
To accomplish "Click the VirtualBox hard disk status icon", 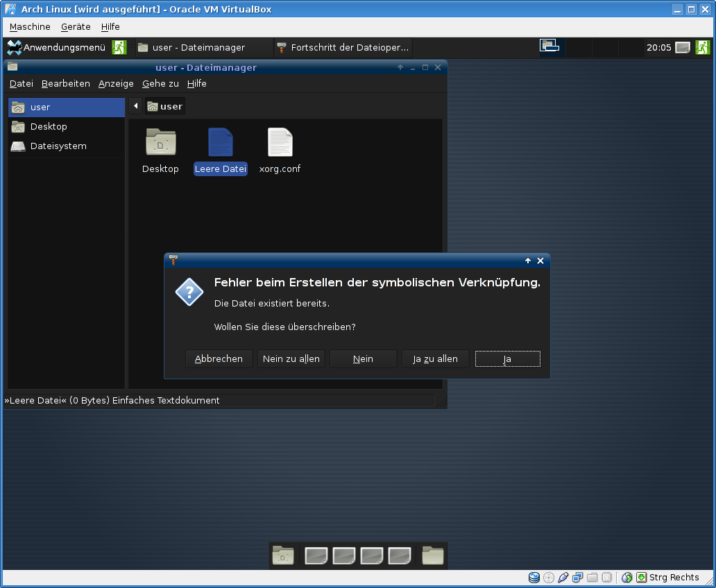I will click(534, 578).
